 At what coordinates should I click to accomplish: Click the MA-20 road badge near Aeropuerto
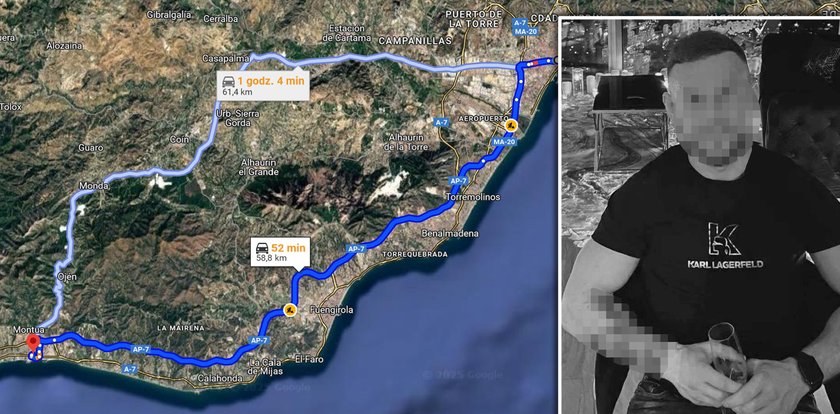(504, 142)
